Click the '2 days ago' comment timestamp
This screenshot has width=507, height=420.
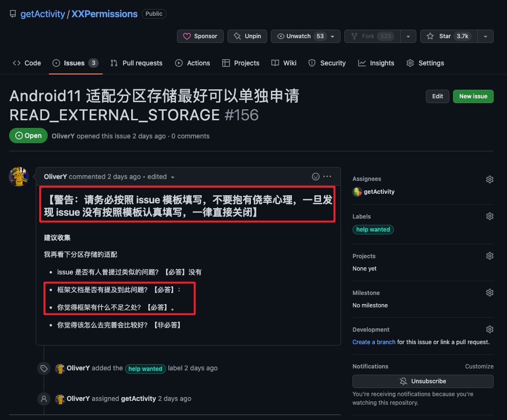click(x=124, y=177)
